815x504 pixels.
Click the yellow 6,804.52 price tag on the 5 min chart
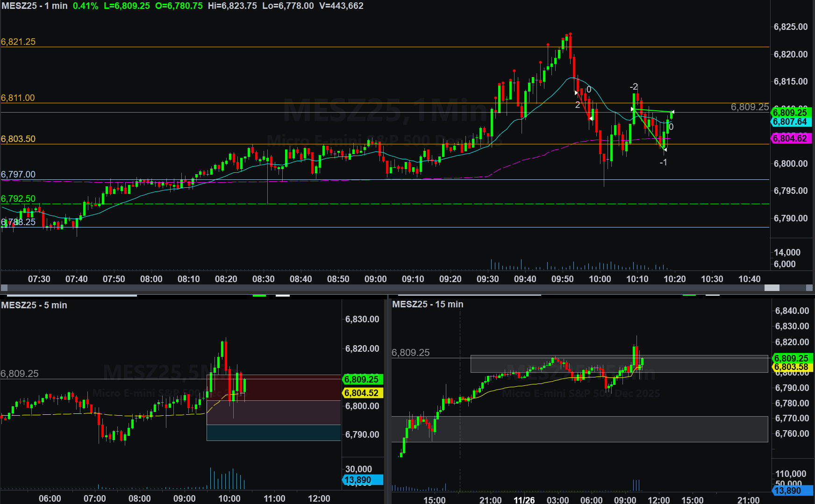[x=362, y=393]
